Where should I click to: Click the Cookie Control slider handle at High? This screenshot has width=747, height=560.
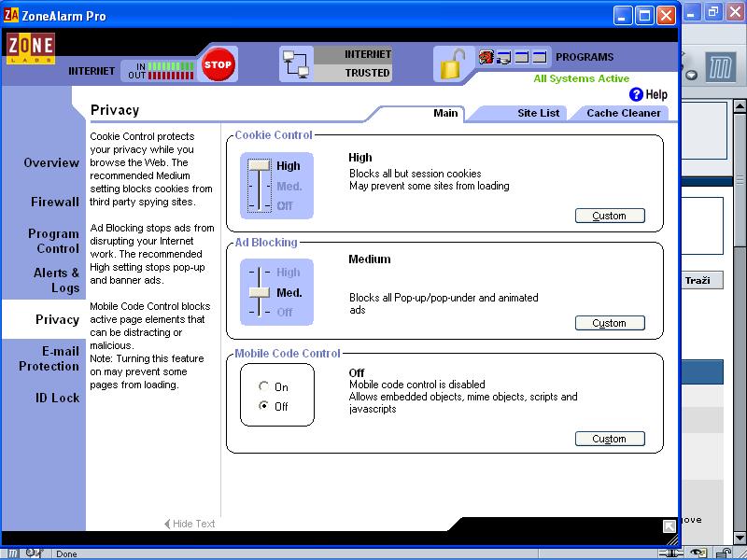click(x=260, y=165)
